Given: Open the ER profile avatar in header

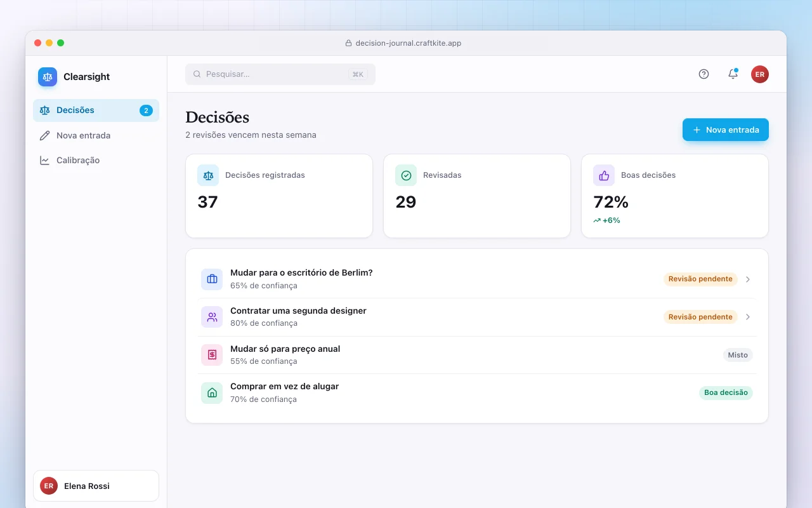Looking at the screenshot, I should pos(760,74).
